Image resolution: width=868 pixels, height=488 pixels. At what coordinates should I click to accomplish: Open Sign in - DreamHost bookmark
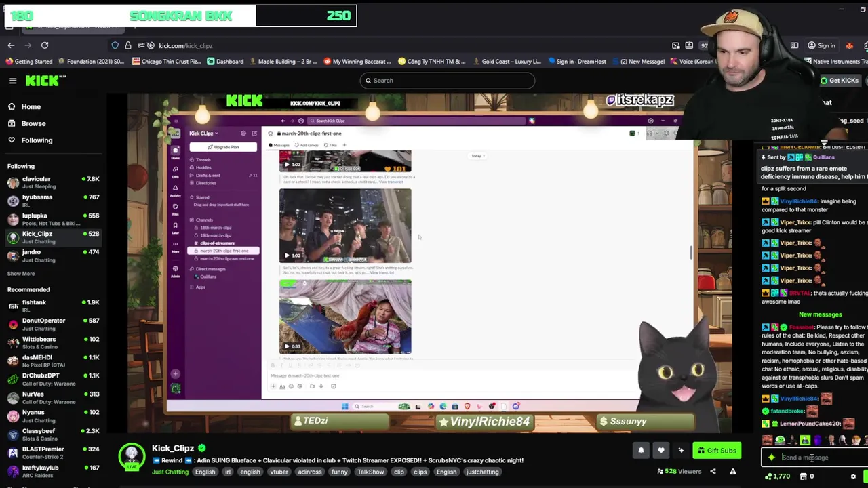pos(576,62)
